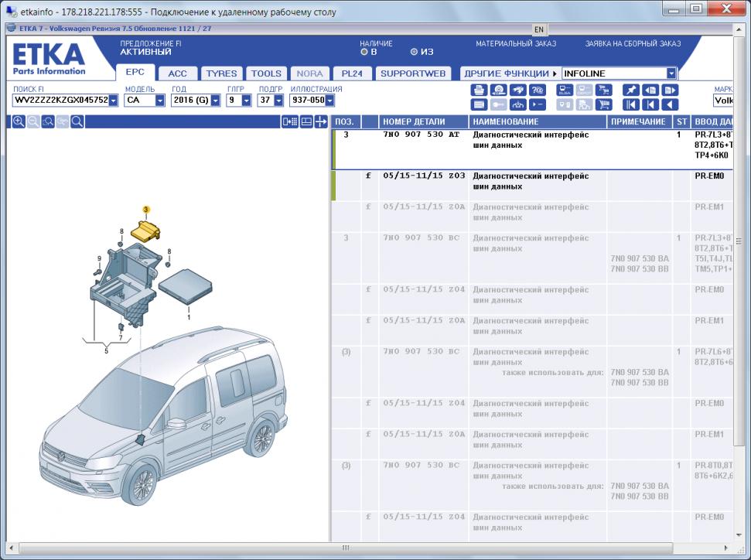The height and width of the screenshot is (560, 751).
Task: Open the ГОД dropdown showing 2016 (G)
Action: (x=216, y=100)
